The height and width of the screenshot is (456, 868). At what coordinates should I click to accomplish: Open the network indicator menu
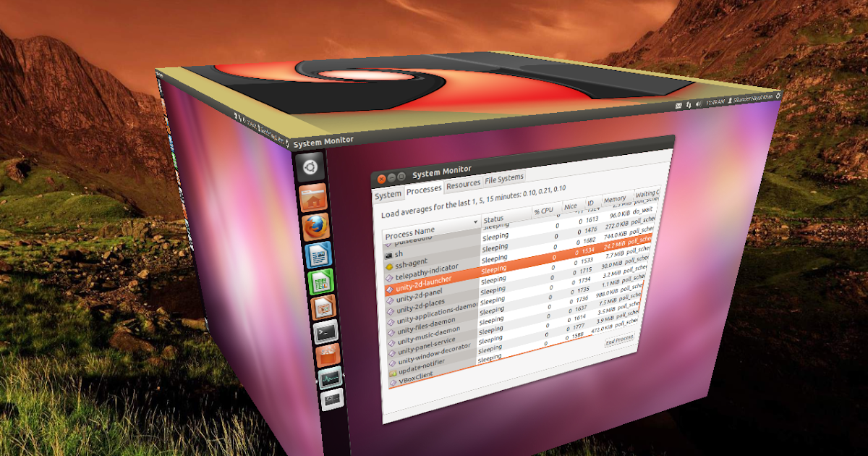[x=689, y=104]
